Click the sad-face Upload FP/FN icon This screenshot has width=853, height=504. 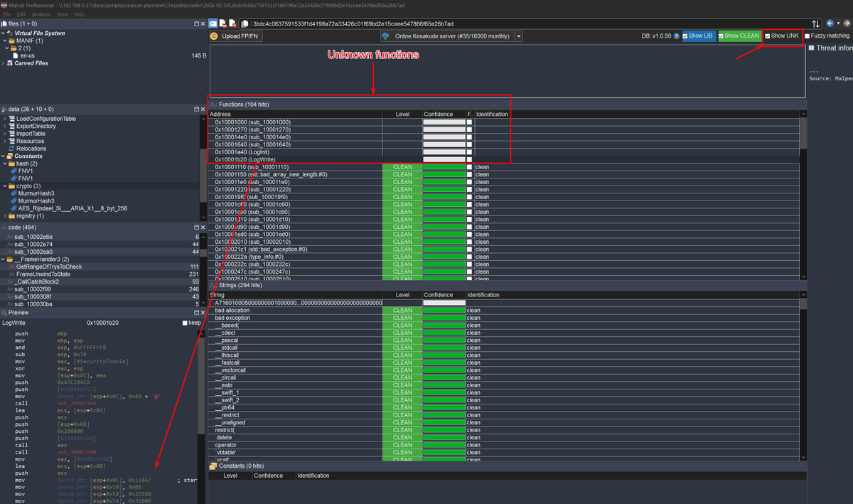[214, 36]
